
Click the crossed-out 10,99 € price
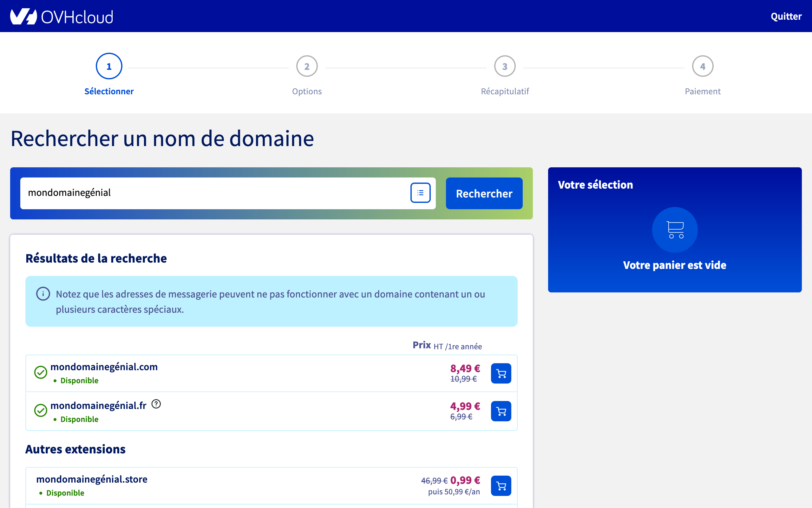463,379
